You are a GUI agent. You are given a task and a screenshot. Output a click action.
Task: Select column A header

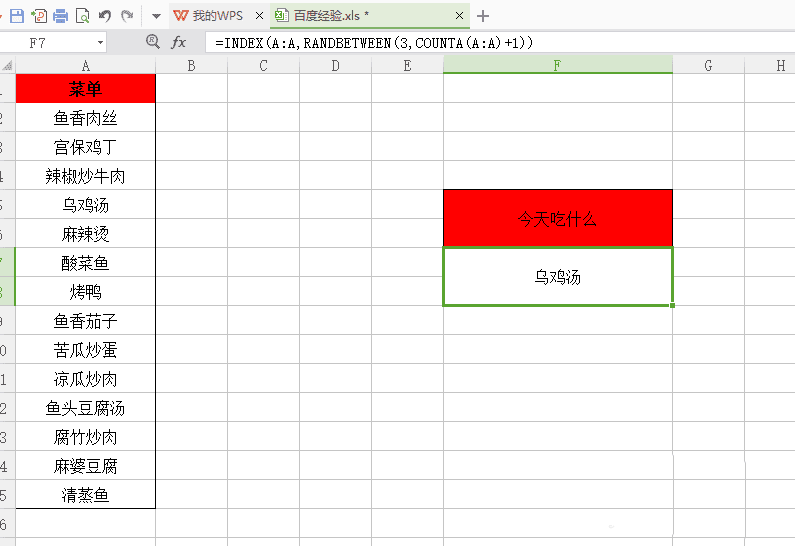[85, 65]
